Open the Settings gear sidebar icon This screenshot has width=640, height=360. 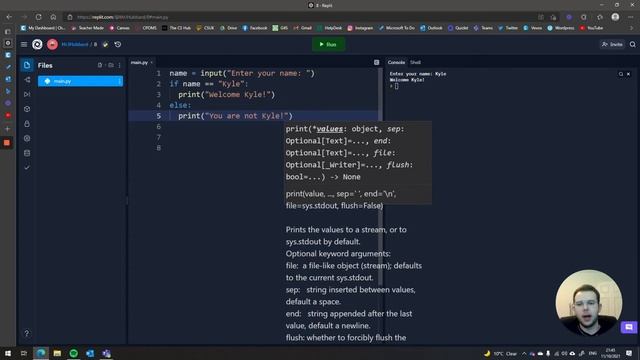tap(27, 138)
